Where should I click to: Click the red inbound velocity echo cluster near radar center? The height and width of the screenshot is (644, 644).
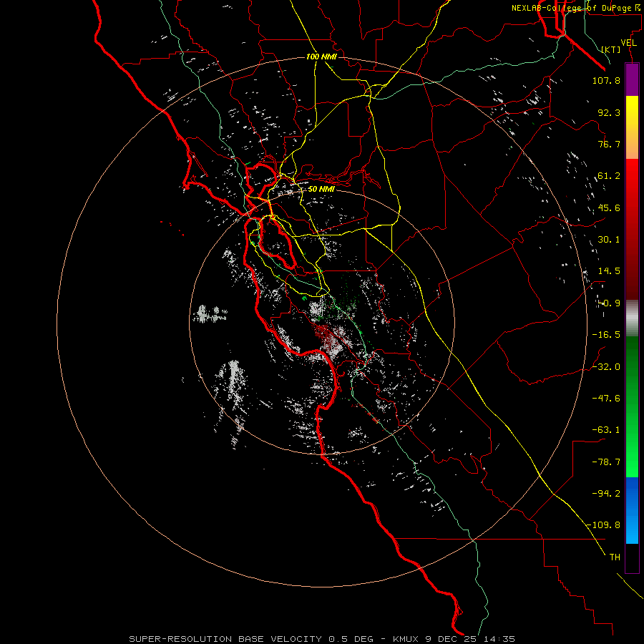[x=326, y=336]
